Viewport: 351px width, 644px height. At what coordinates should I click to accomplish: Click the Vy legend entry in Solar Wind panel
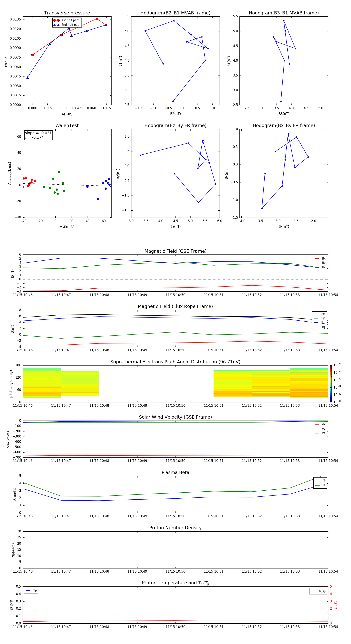pos(320,429)
